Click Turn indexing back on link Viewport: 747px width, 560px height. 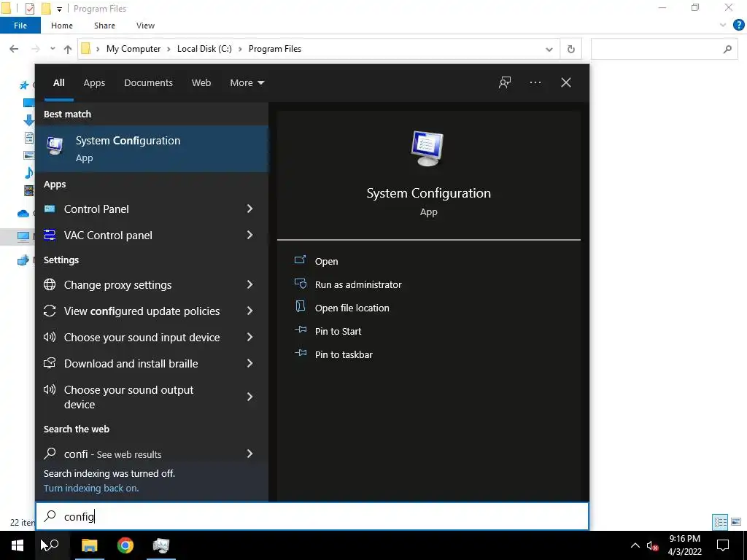(x=91, y=488)
